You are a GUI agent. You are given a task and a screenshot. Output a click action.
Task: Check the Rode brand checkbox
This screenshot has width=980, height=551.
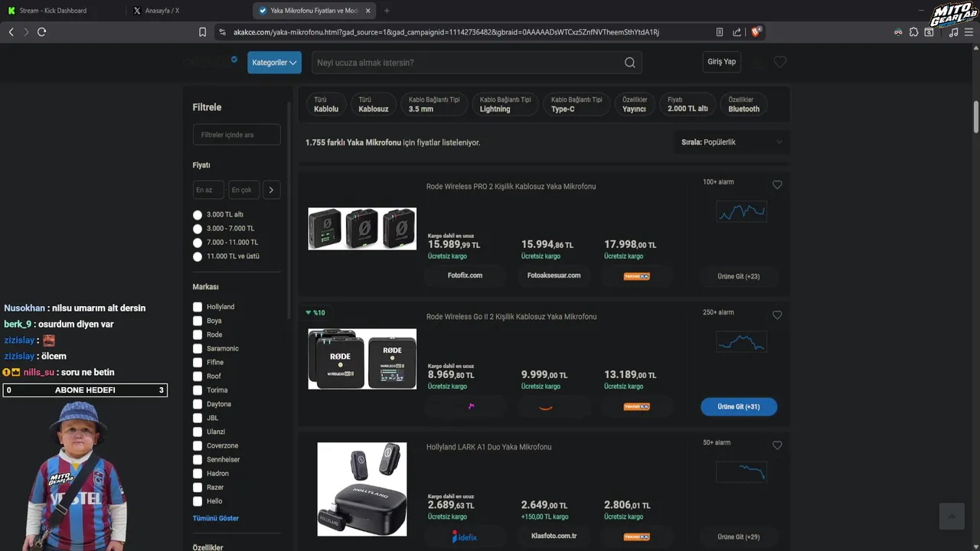click(x=198, y=334)
